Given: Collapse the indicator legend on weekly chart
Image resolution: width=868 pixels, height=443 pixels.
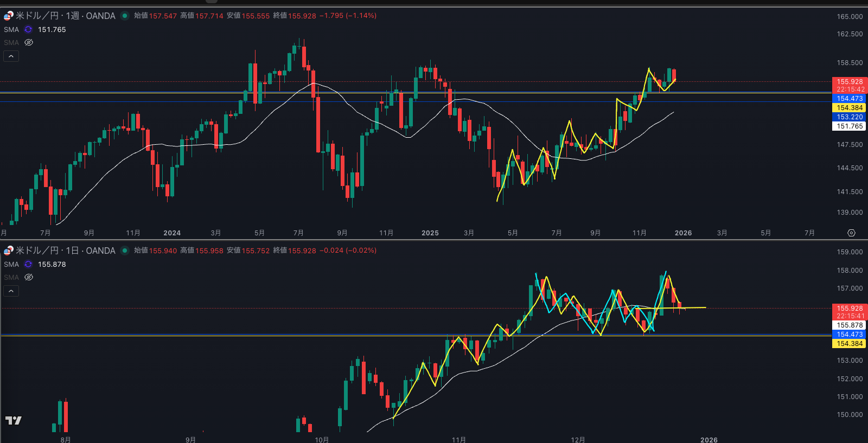Looking at the screenshot, I should pyautogui.click(x=11, y=56).
